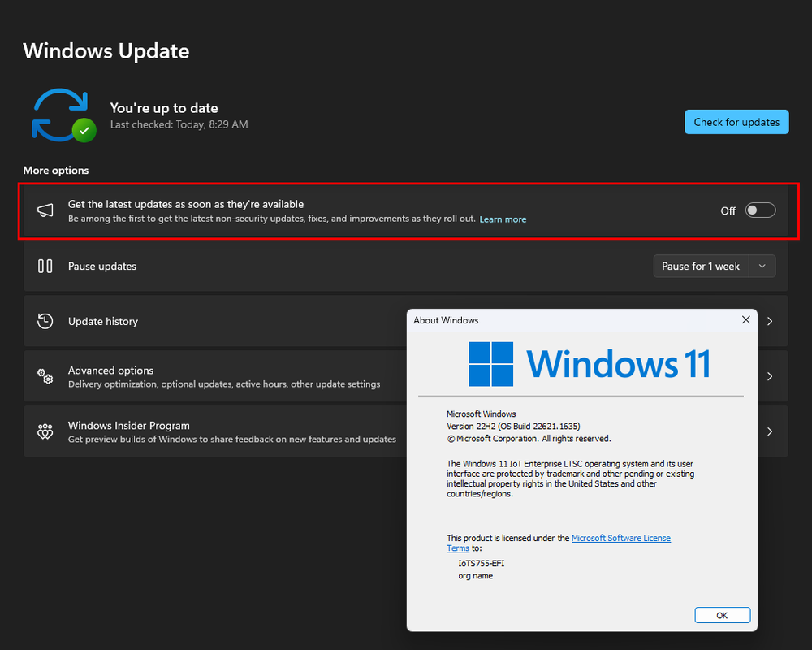Open the Terms link in About Windows
The width and height of the screenshot is (812, 650).
coord(458,548)
